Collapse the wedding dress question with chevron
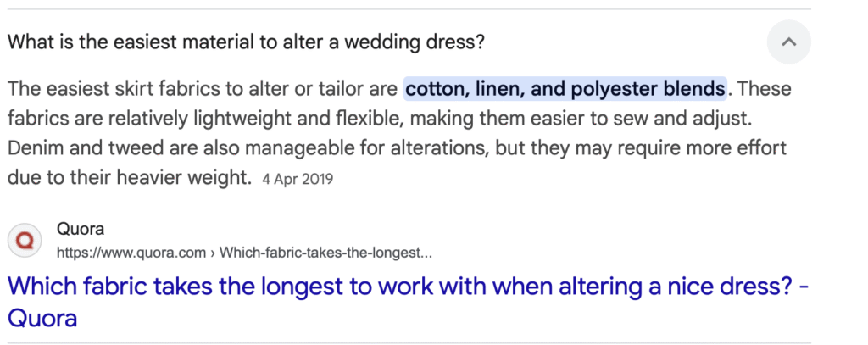 coord(788,42)
